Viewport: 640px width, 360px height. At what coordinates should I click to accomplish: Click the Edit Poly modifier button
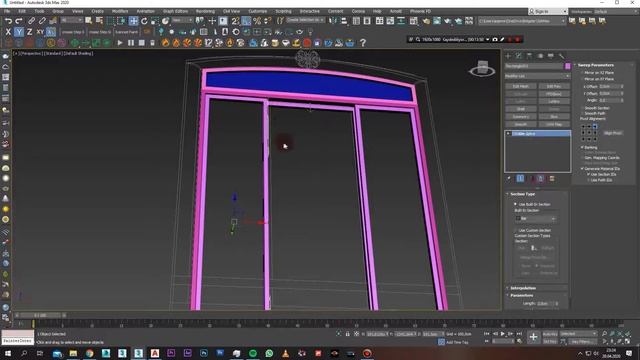[554, 87]
